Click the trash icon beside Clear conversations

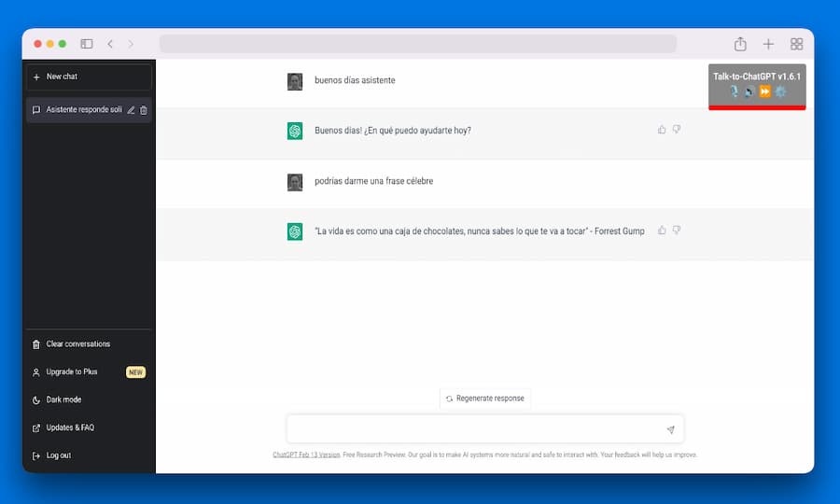pyautogui.click(x=35, y=344)
